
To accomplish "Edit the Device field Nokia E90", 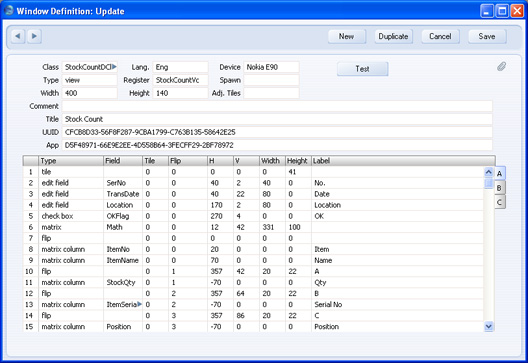I will pos(271,67).
